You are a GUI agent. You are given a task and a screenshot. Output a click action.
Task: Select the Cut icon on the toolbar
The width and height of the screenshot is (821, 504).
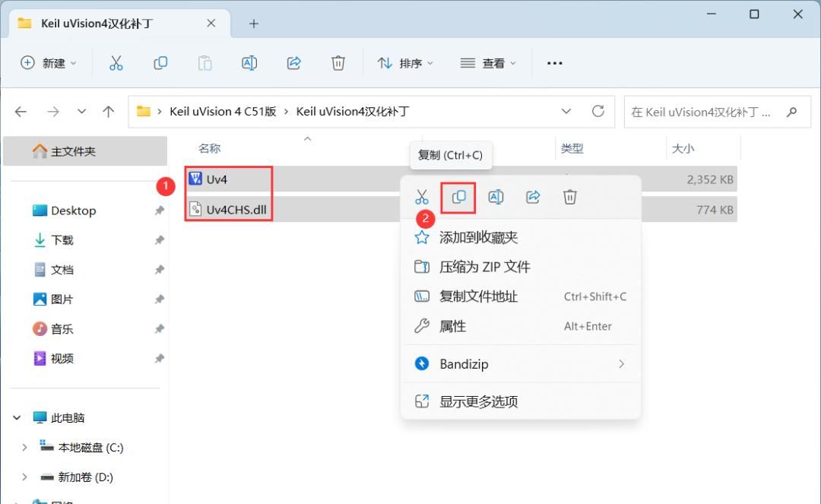point(116,63)
